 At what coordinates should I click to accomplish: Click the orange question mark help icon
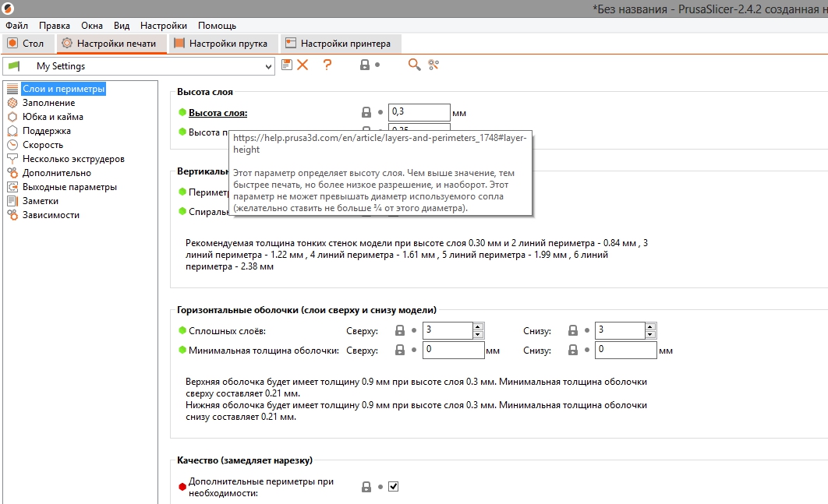(x=327, y=65)
